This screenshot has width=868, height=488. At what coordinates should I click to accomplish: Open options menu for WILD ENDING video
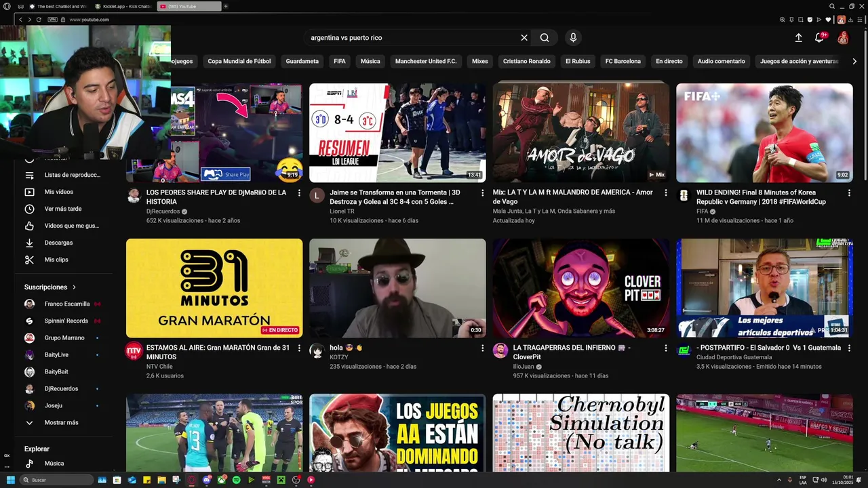coord(849,193)
